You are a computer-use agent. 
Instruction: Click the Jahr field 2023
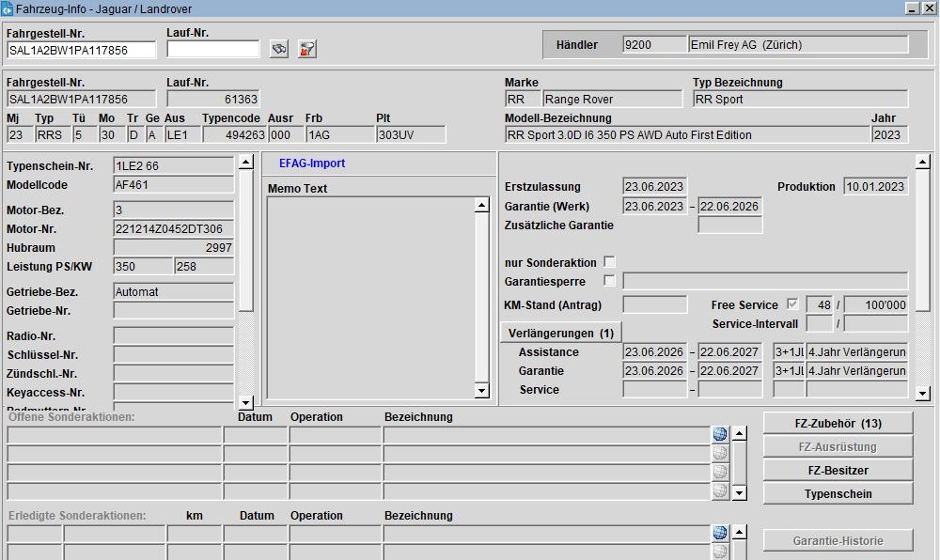[889, 134]
